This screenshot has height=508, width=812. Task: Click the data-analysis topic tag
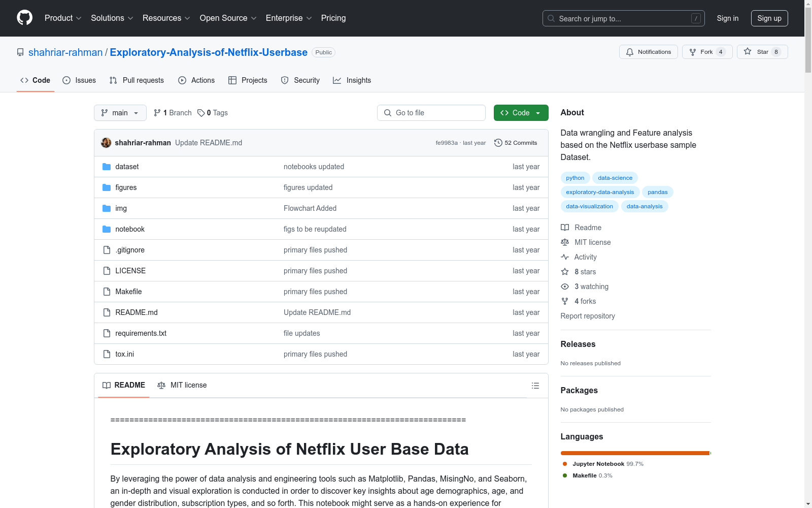[645, 206]
